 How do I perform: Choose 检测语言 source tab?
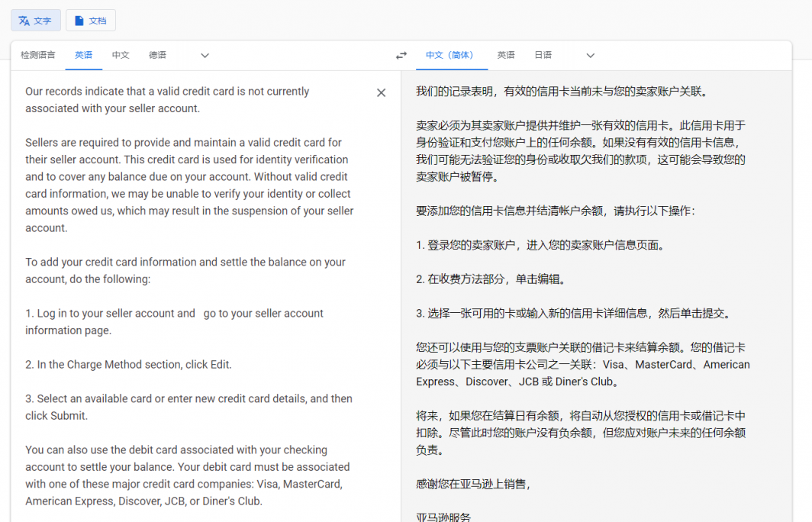(x=38, y=55)
